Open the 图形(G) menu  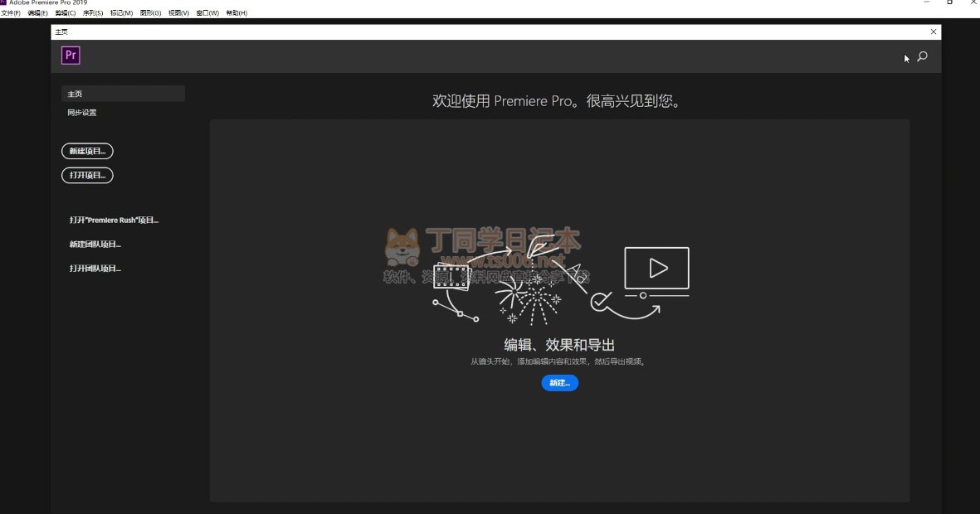[x=150, y=13]
